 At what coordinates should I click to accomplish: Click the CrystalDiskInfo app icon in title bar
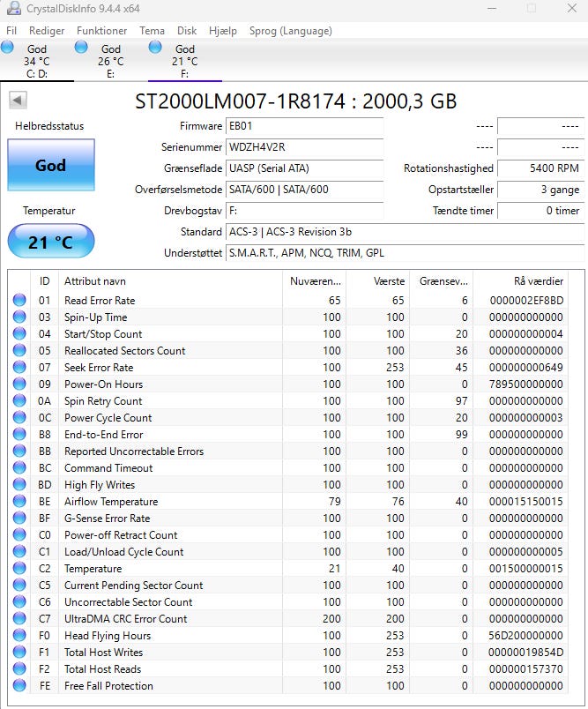14,8
